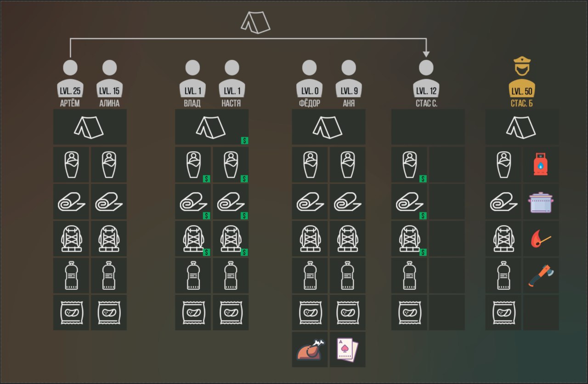Click the Аня name label
Image resolution: width=588 pixels, height=384 pixels.
coord(349,103)
